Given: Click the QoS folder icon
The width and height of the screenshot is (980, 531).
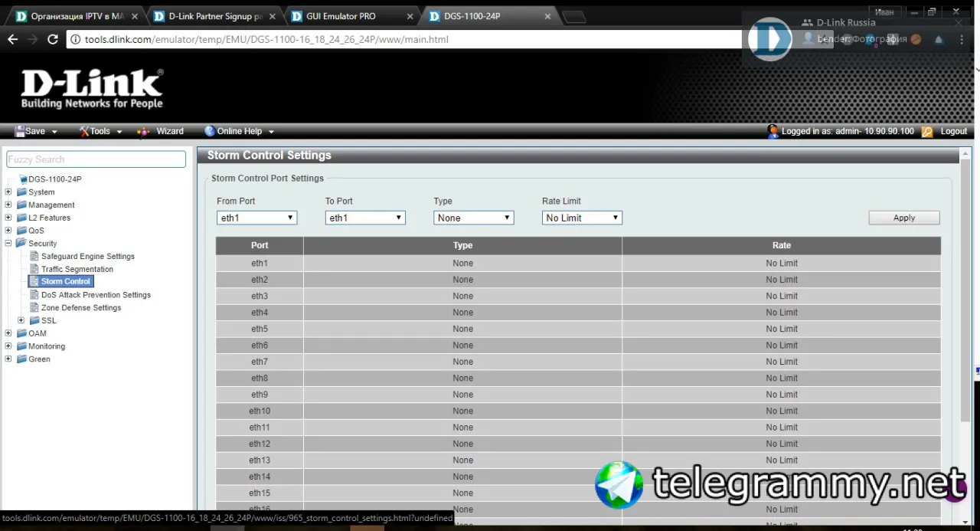Looking at the screenshot, I should pos(21,231).
